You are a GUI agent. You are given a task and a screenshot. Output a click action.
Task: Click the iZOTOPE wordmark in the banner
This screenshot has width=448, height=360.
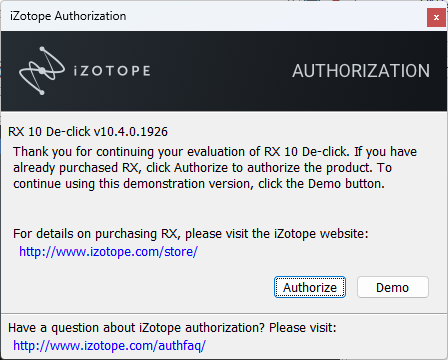(112, 71)
